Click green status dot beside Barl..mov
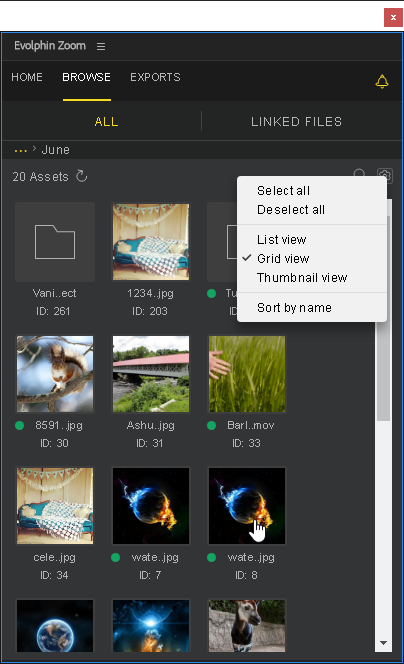Image resolution: width=404 pixels, height=664 pixels. 212,426
